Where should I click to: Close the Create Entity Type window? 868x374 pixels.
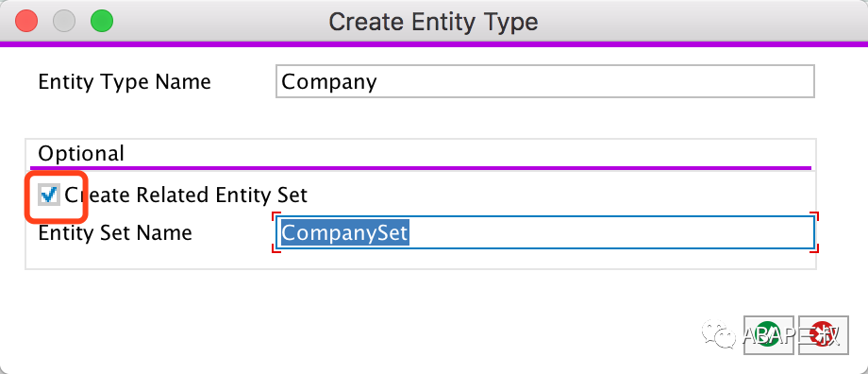click(x=26, y=22)
